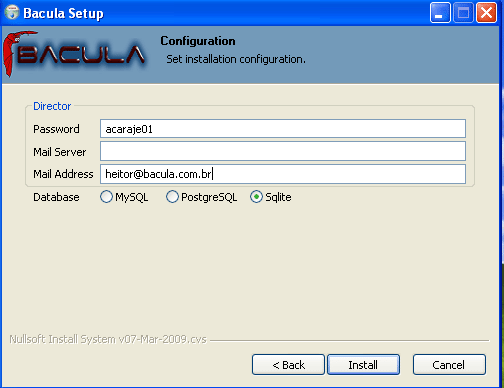
Task: Click 'Set installation configuration.' text
Action: [x=236, y=59]
